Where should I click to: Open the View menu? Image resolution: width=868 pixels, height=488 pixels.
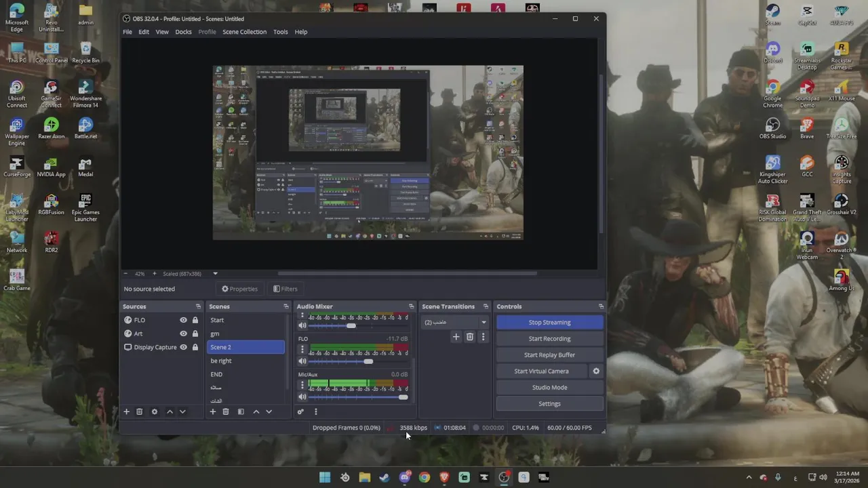coord(162,32)
